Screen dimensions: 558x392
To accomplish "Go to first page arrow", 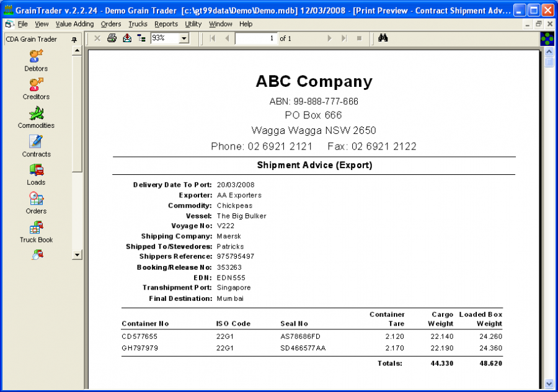I will (x=213, y=38).
